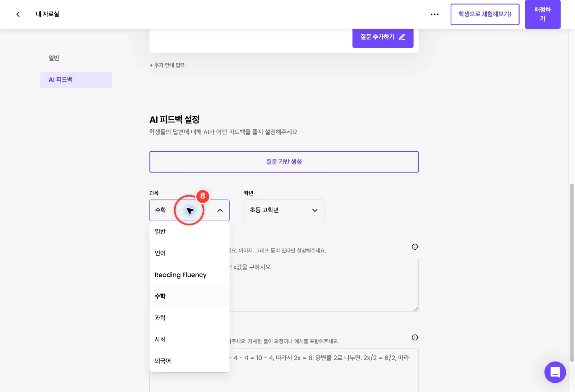Select 수학 in the dropdown list

point(189,296)
